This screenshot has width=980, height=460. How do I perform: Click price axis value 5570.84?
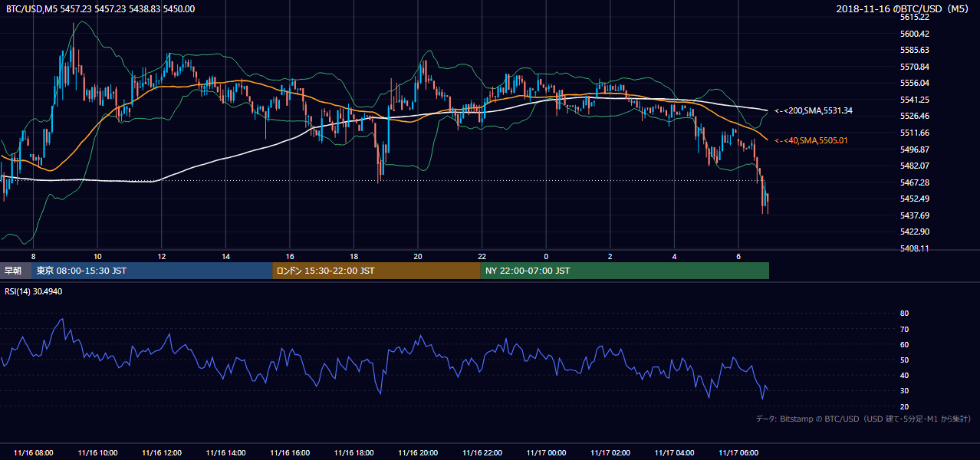point(915,67)
